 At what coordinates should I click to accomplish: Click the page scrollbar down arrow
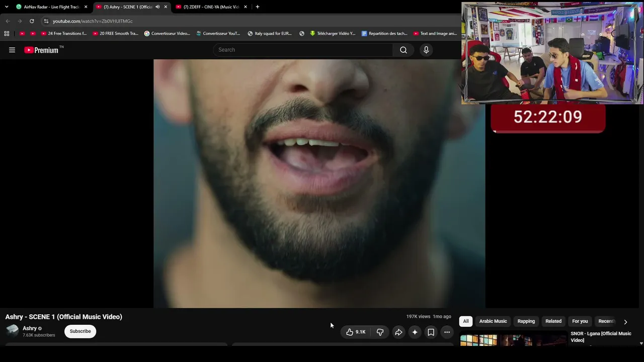click(641, 343)
